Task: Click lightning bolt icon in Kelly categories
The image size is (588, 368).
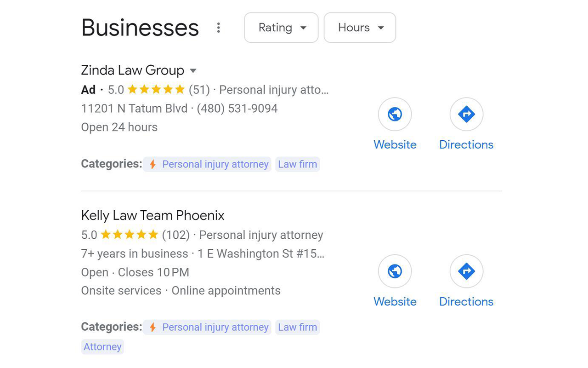Action: pyautogui.click(x=153, y=327)
